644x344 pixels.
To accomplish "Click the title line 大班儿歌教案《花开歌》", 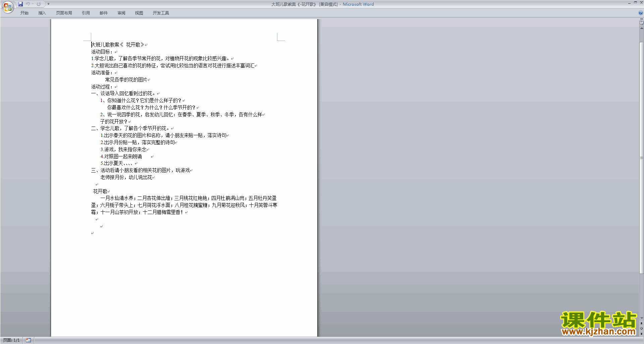I will click(118, 45).
